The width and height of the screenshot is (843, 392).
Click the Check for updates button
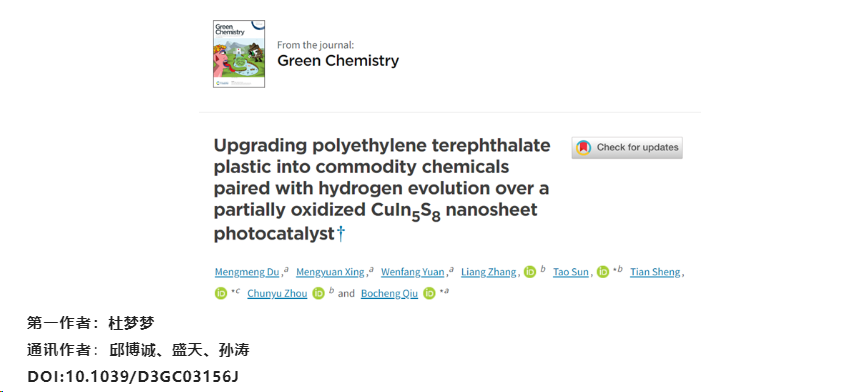[x=627, y=147]
